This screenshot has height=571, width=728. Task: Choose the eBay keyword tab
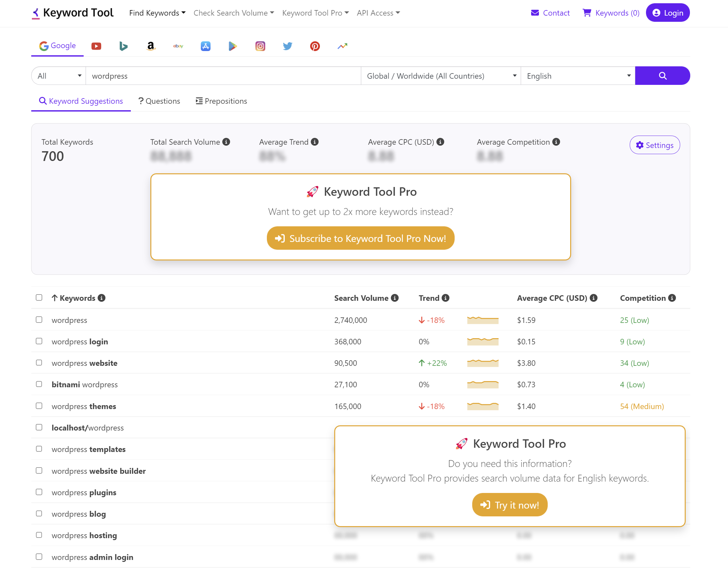click(x=178, y=46)
